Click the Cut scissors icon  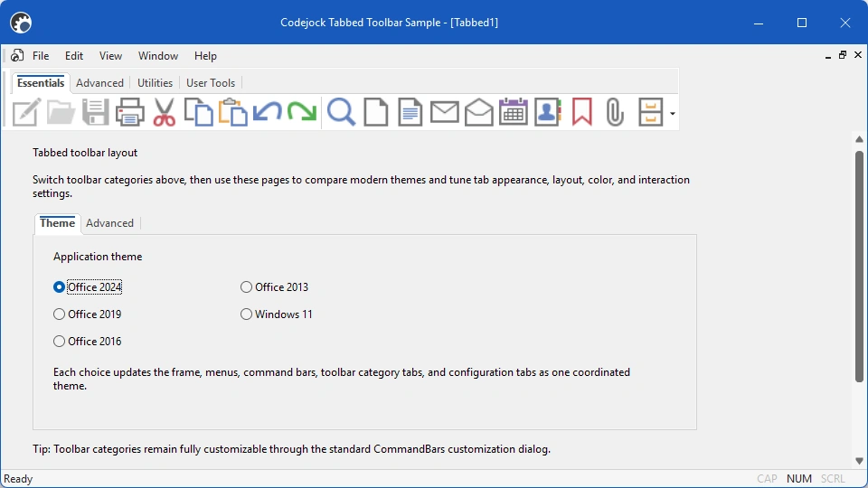[164, 112]
